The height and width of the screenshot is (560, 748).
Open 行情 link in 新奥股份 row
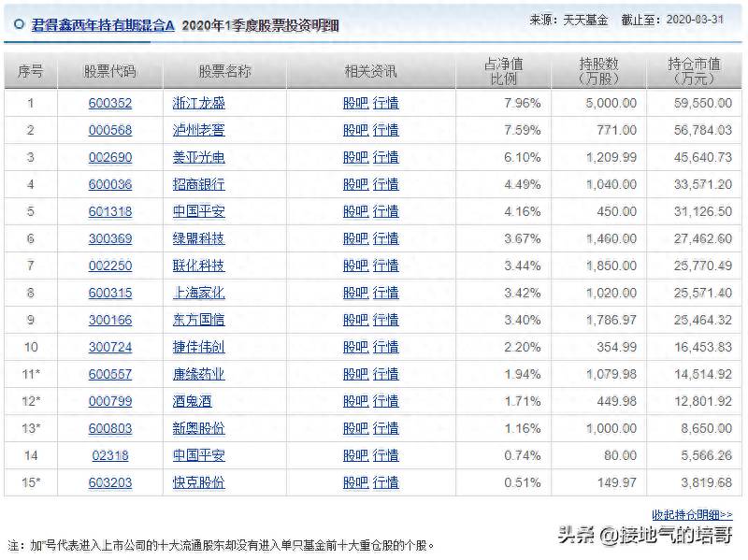385,428
